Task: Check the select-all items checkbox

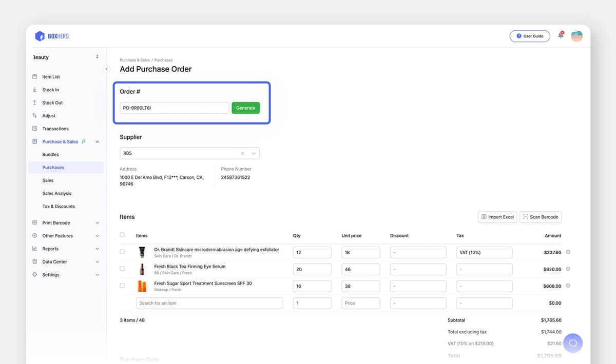Action: 122,235
